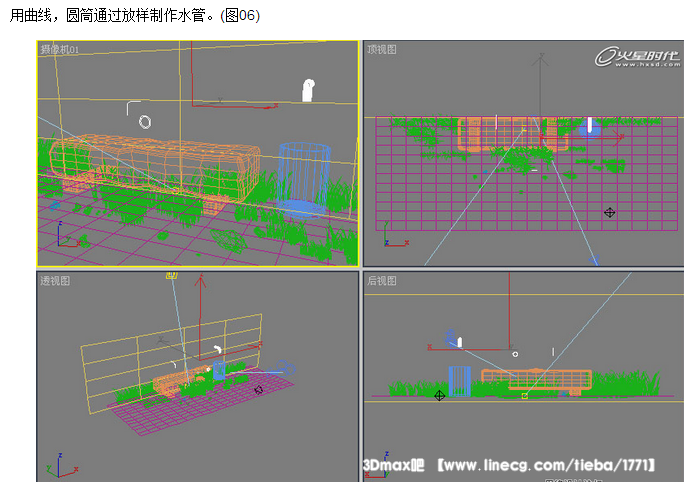This screenshot has height=482, width=684.
Task: Click the axis tripod in perspective viewport corner
Action: tap(52, 464)
